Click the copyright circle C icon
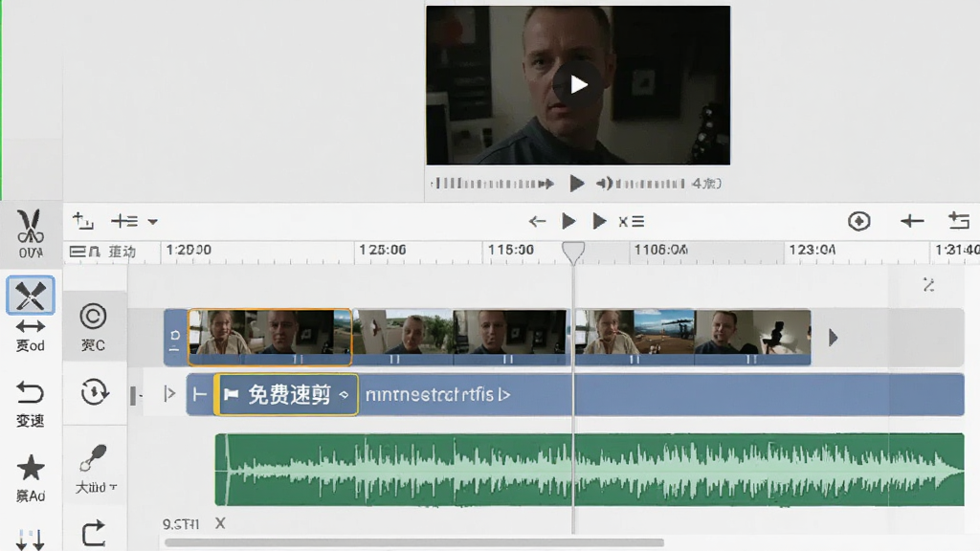The width and height of the screenshot is (980, 551). click(x=93, y=317)
